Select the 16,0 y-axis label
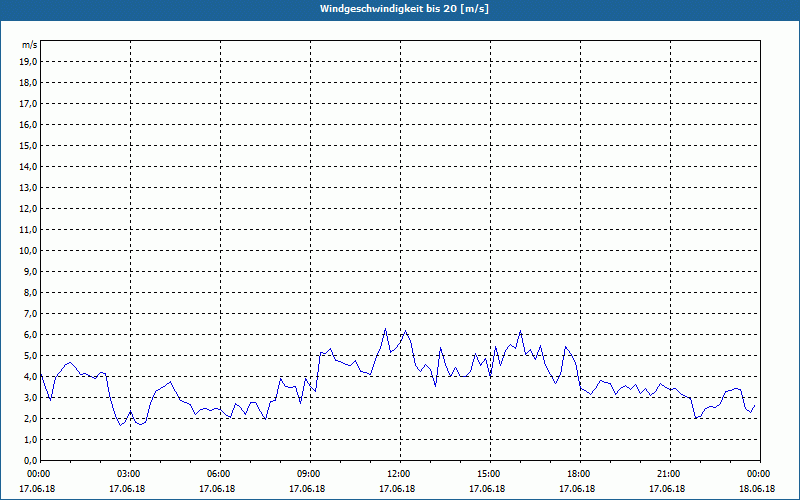Image resolution: width=800 pixels, height=500 pixels. (x=28, y=124)
